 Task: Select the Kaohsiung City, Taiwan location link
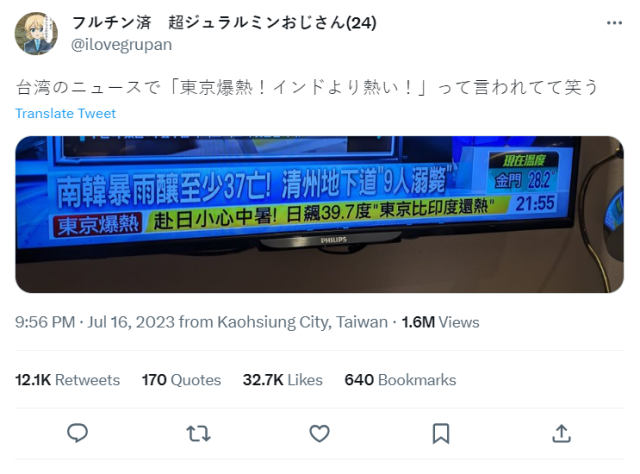pyautogui.click(x=302, y=322)
